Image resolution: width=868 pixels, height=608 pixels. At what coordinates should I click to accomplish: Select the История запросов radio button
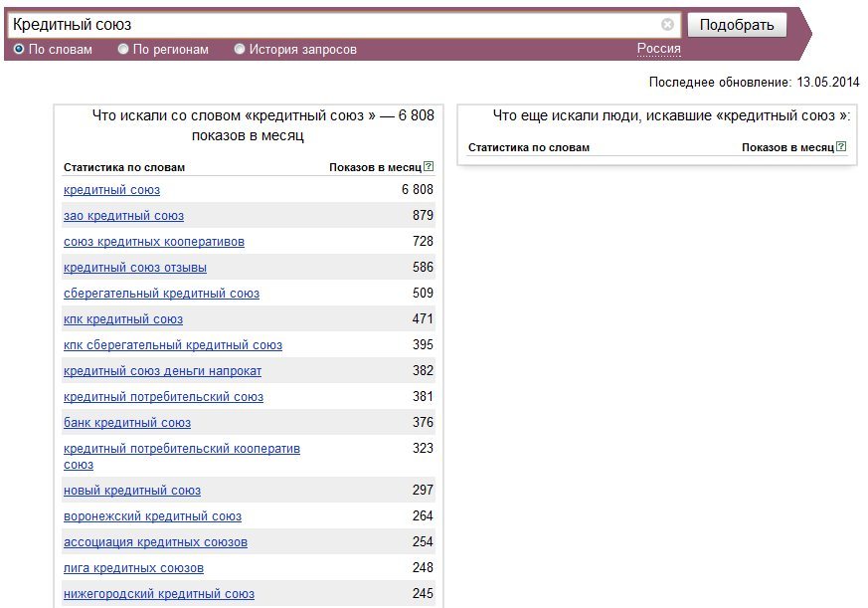coord(240,49)
